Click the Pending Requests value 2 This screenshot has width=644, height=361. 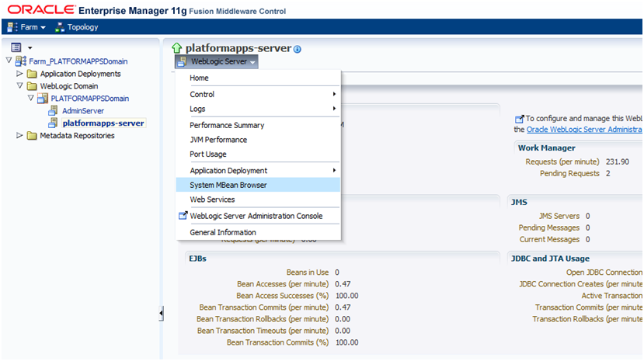pyautogui.click(x=607, y=174)
